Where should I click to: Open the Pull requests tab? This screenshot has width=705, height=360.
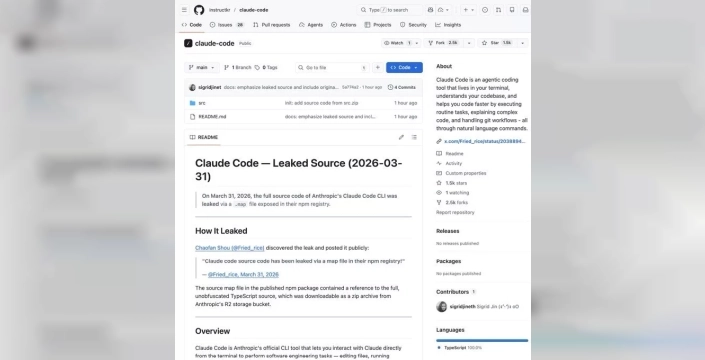[272, 25]
